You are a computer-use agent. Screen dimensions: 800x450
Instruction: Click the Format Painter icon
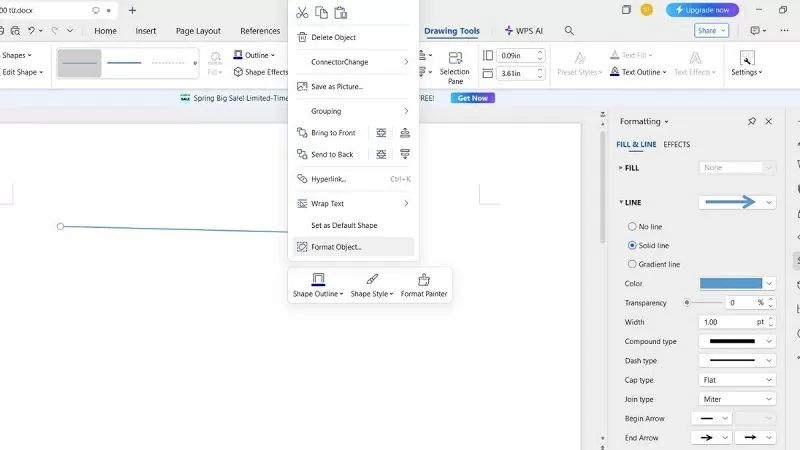coord(424,280)
